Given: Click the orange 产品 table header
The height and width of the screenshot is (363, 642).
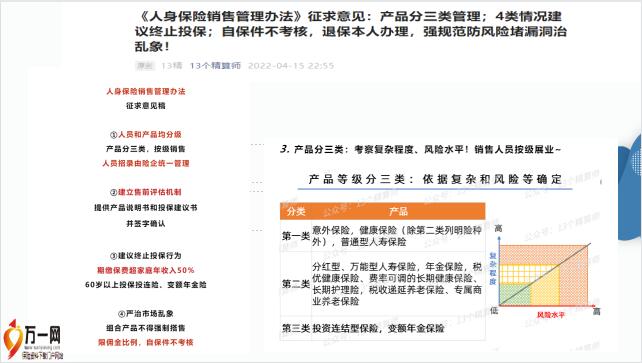Looking at the screenshot, I should pyautogui.click(x=398, y=211).
